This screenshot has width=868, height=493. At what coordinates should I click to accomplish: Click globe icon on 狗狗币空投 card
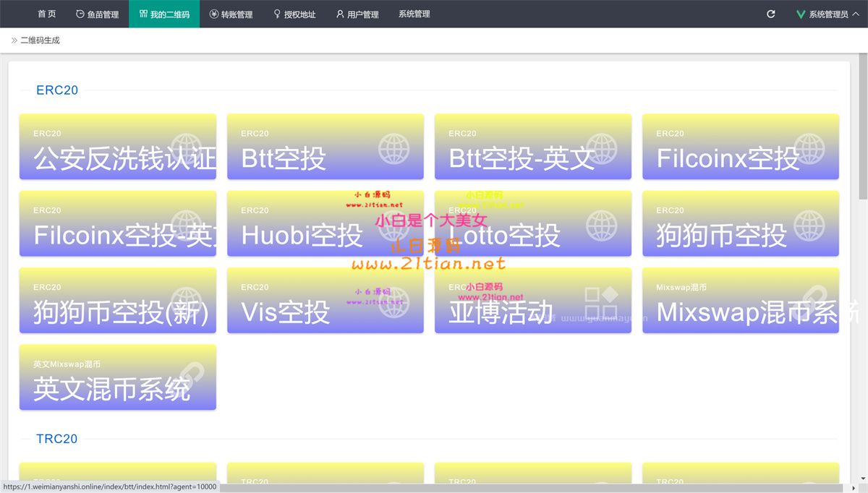(809, 224)
